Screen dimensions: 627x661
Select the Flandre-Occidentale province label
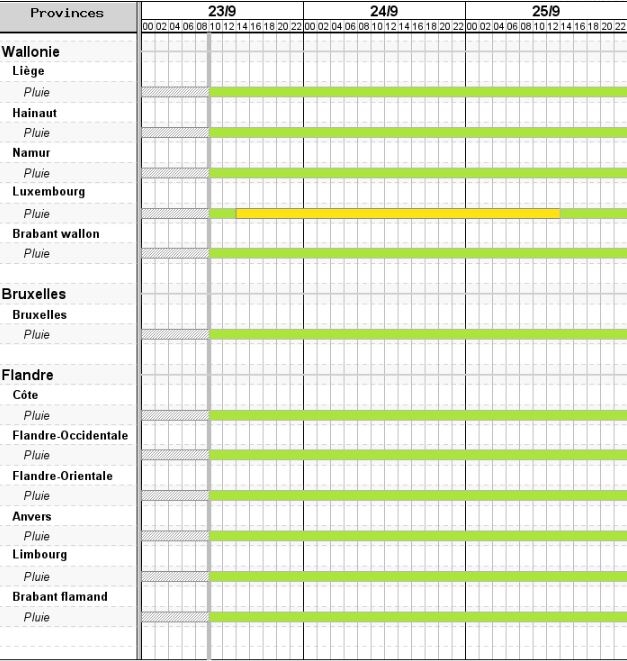[70, 435]
